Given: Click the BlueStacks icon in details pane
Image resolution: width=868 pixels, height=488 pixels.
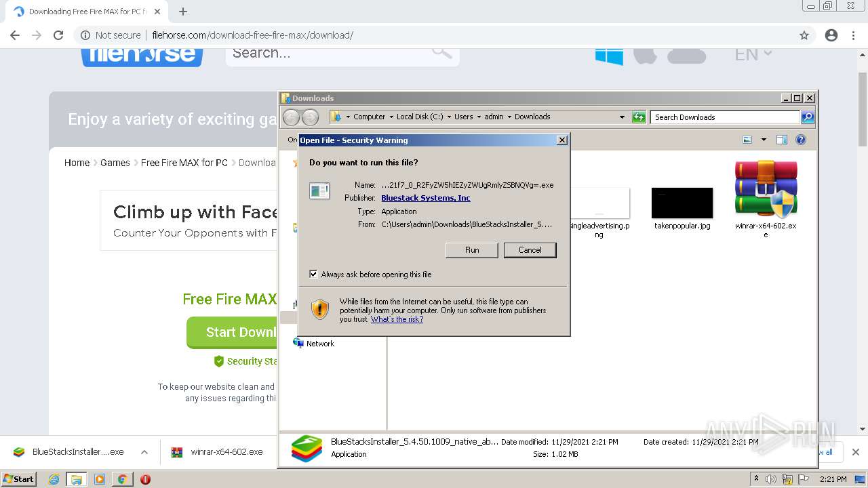Looking at the screenshot, I should [307, 448].
